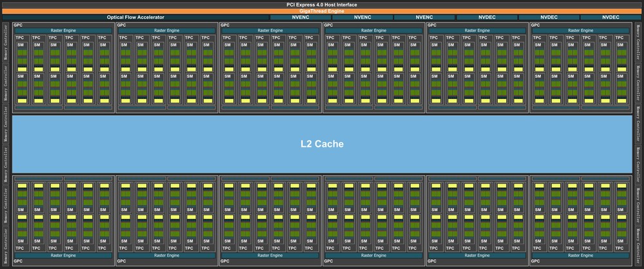Select Raster Engine in the top-left GPC
Image resolution: width=644 pixels, height=269 pixels.
pos(63,31)
